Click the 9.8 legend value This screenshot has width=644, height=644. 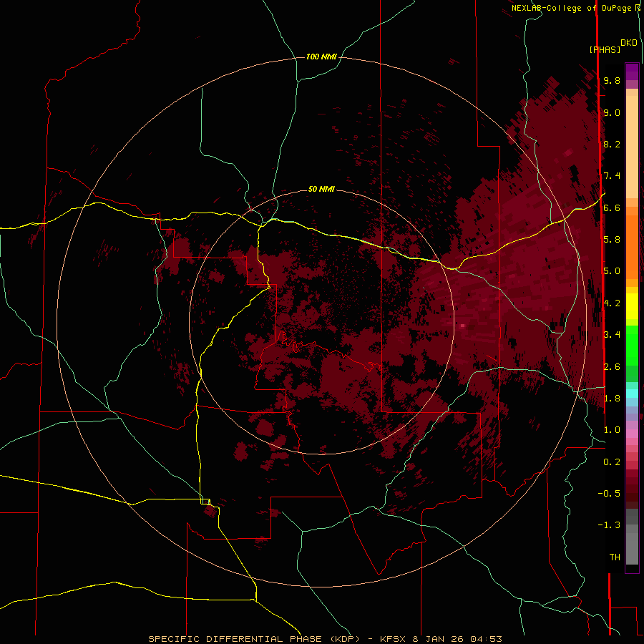612,80
